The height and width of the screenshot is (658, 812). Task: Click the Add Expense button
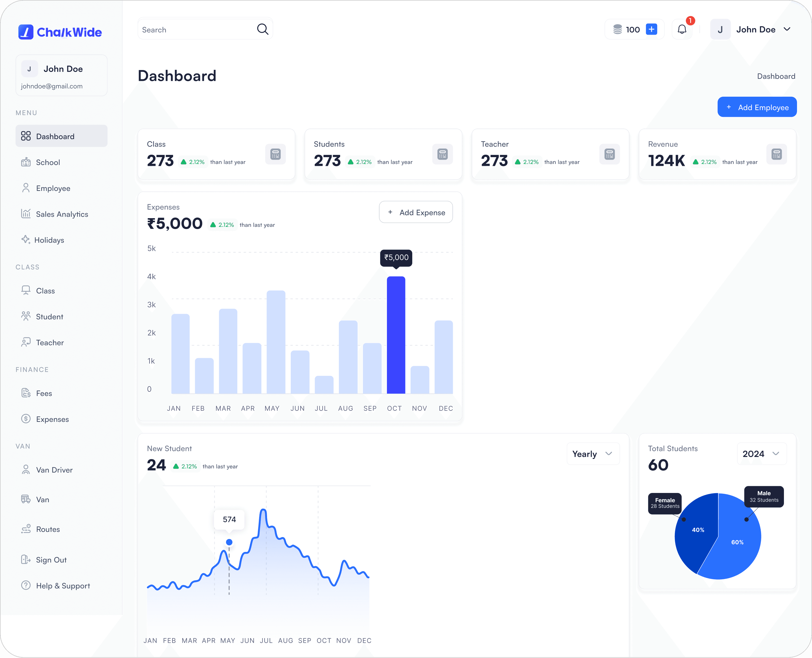click(x=416, y=212)
